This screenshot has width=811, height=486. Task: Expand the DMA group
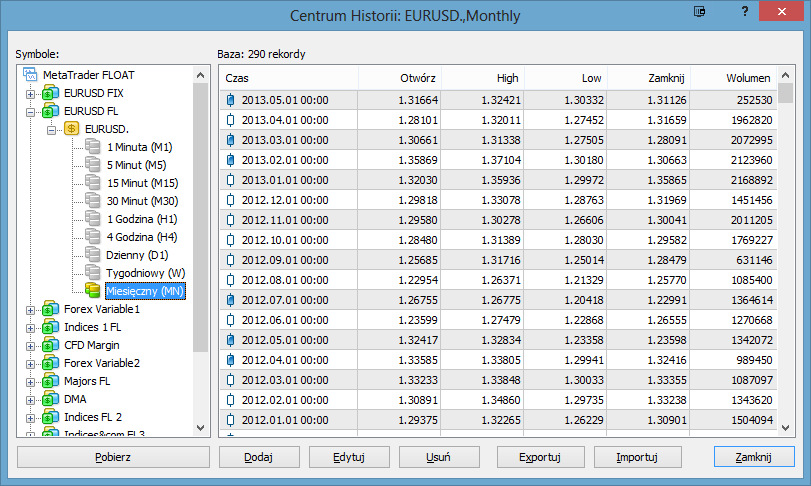(31, 400)
